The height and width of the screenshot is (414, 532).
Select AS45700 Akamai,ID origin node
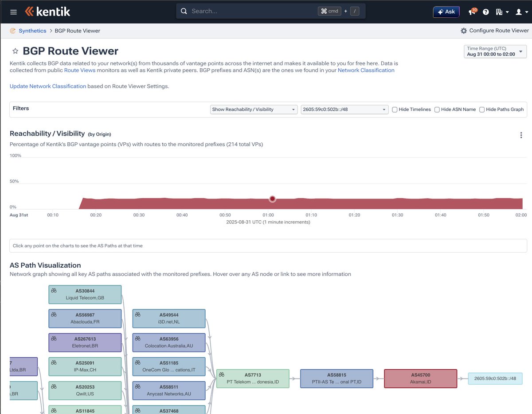click(x=420, y=379)
